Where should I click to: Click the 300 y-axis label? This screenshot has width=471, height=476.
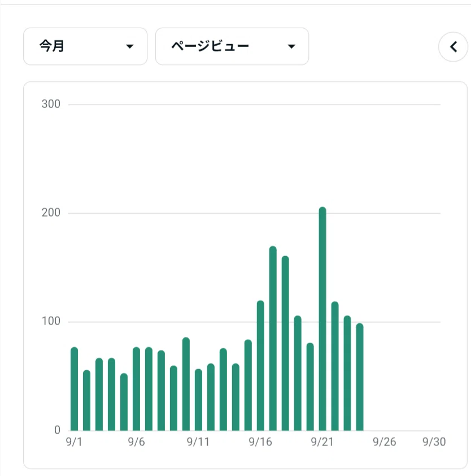51,104
